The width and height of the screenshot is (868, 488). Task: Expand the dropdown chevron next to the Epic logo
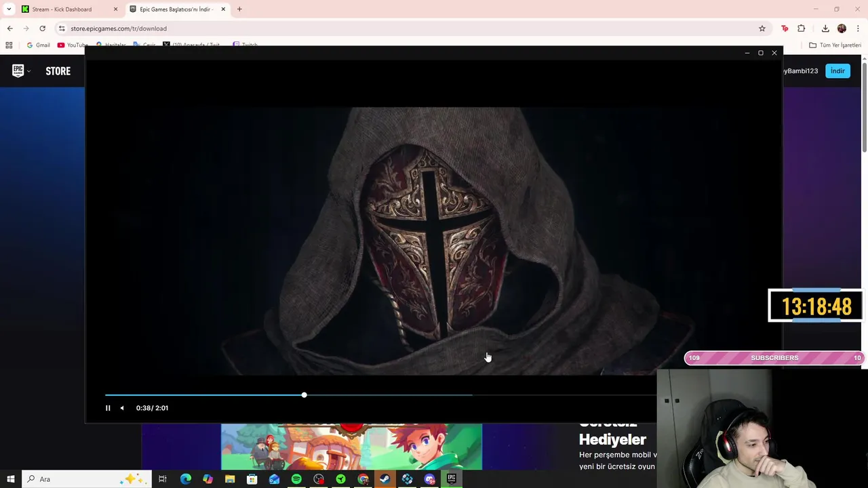29,71
